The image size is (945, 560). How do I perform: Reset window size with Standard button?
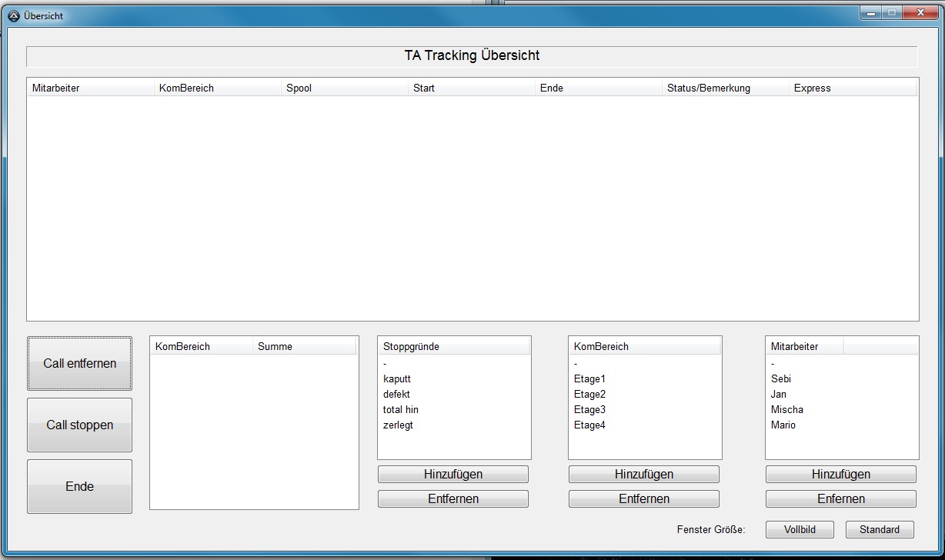(x=880, y=529)
